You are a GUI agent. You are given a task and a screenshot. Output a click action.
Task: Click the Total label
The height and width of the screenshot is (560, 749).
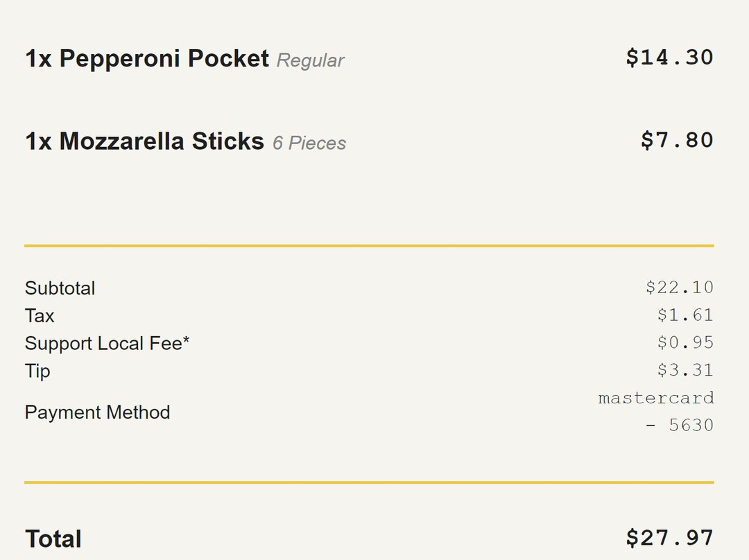click(x=53, y=539)
